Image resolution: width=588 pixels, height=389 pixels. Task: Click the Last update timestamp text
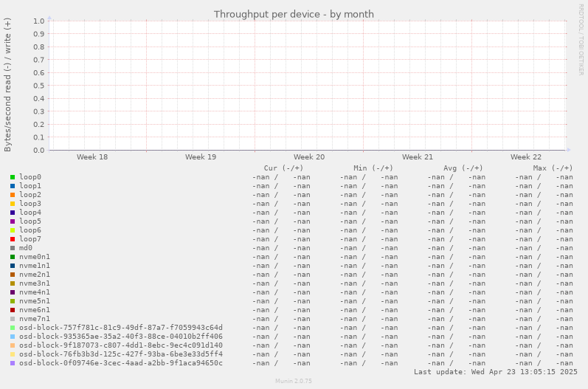(495, 372)
